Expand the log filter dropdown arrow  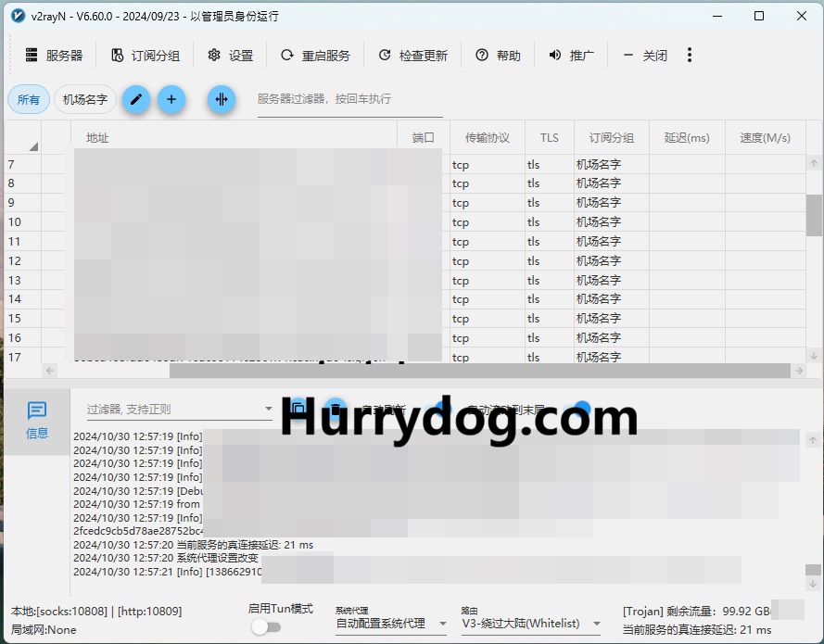click(269, 409)
